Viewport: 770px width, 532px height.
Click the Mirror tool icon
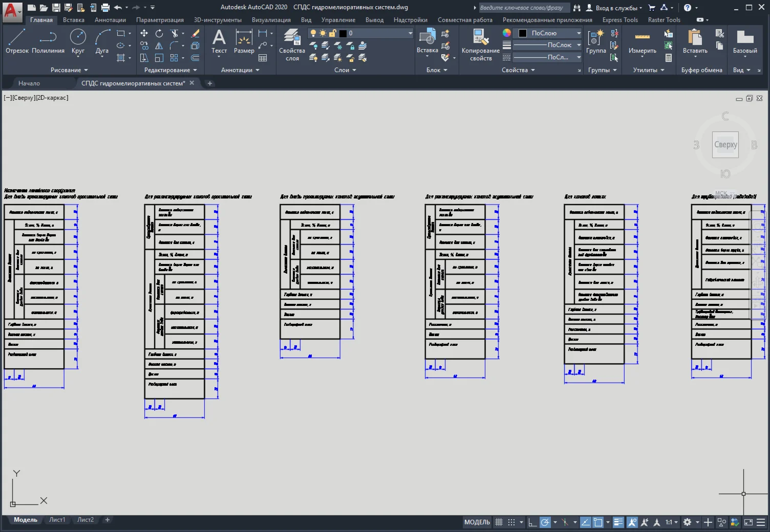[159, 46]
